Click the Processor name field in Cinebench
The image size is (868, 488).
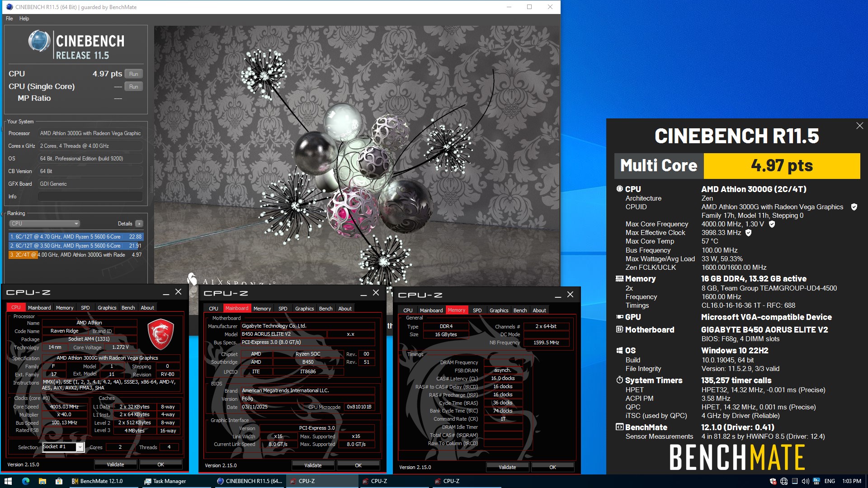point(90,133)
